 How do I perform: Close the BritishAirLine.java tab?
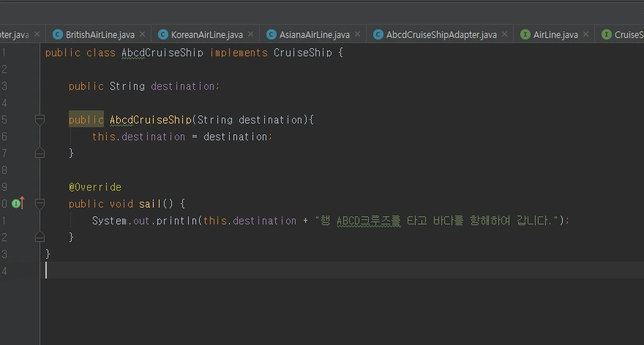(143, 34)
